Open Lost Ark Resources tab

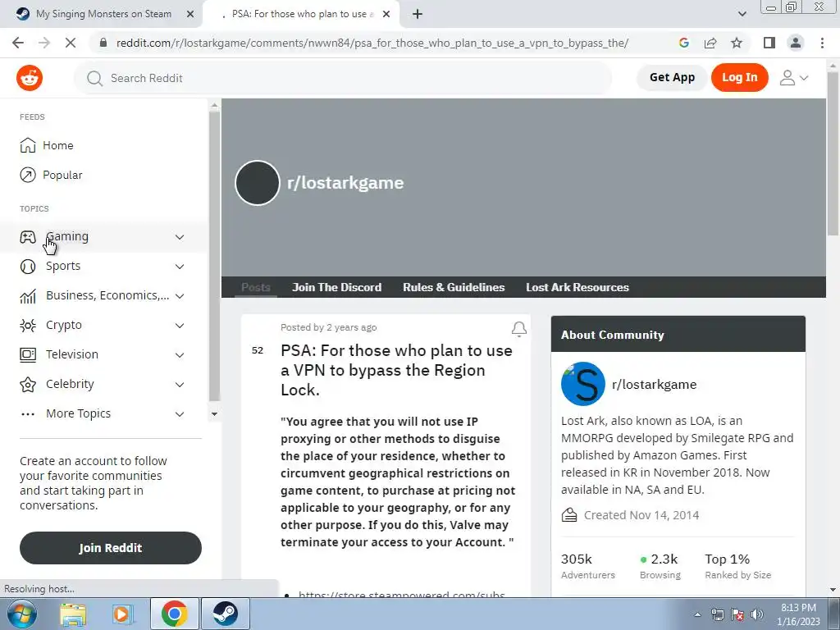tap(577, 287)
